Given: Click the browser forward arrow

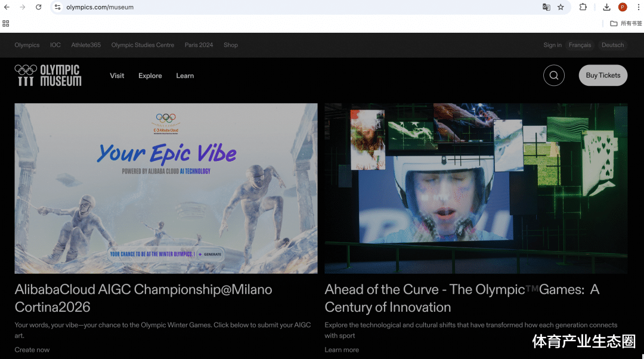Looking at the screenshot, I should [x=23, y=7].
